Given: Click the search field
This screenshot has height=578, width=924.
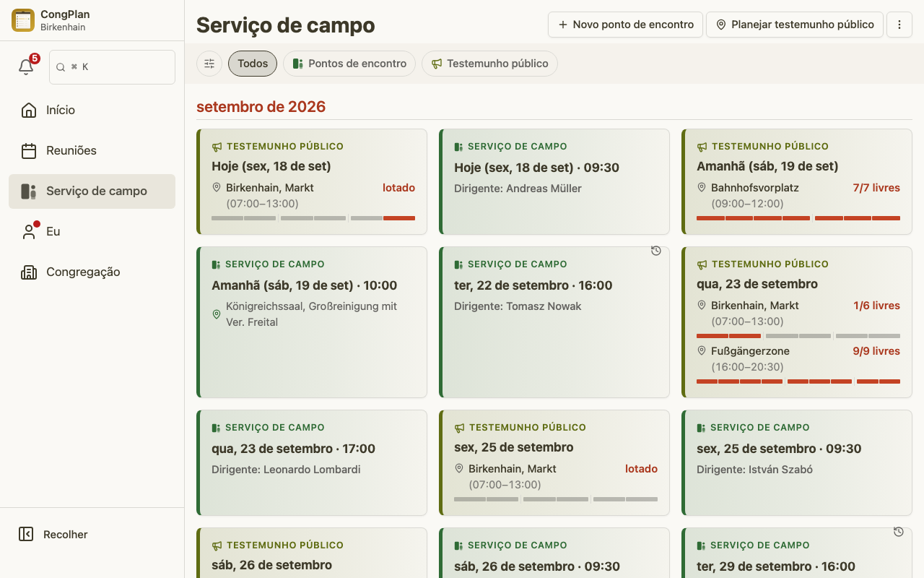Looking at the screenshot, I should point(112,66).
